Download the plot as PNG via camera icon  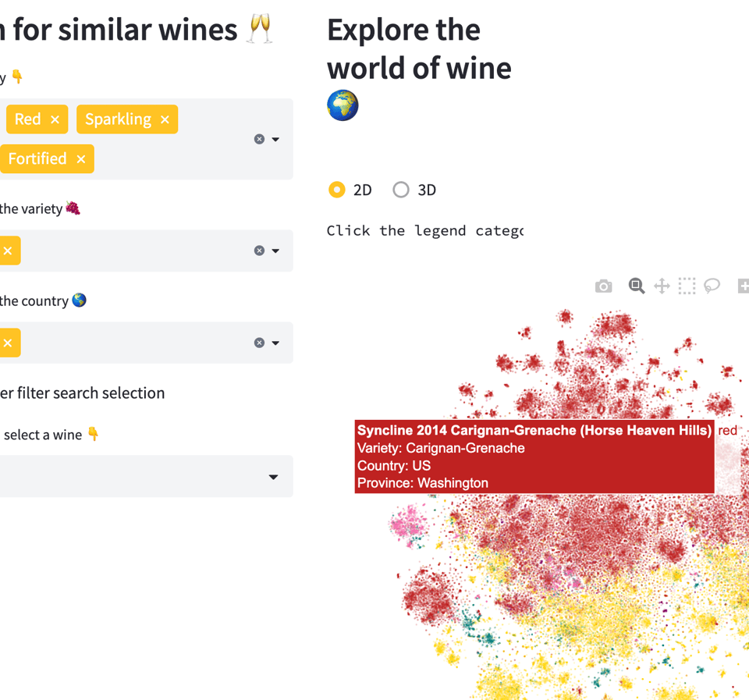point(603,286)
